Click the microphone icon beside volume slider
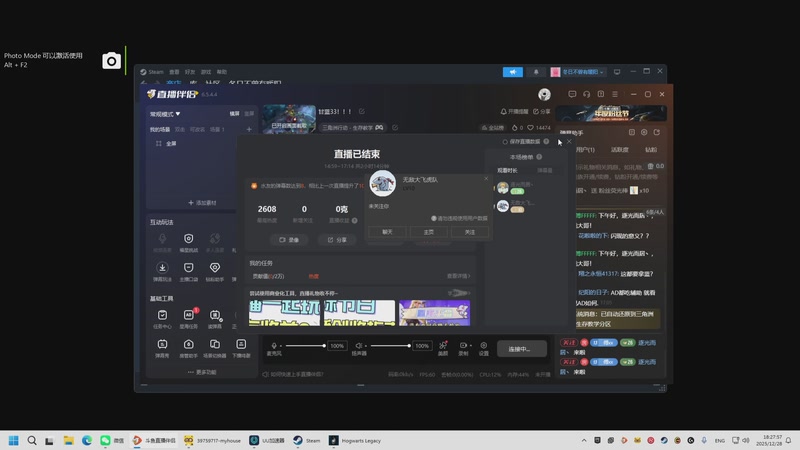Screen dimensions: 800x450 point(274,345)
